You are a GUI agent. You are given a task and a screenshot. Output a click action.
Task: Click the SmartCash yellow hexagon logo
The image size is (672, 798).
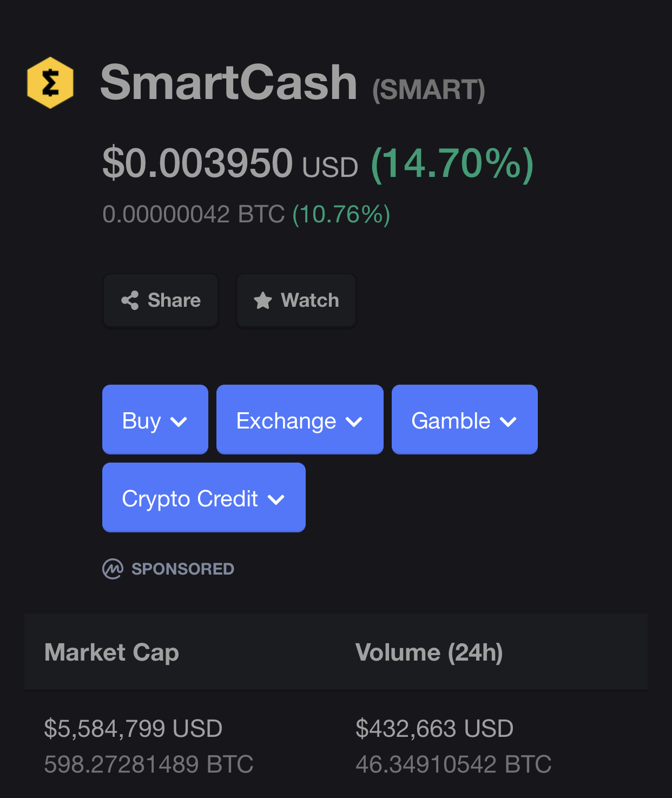click(x=50, y=83)
